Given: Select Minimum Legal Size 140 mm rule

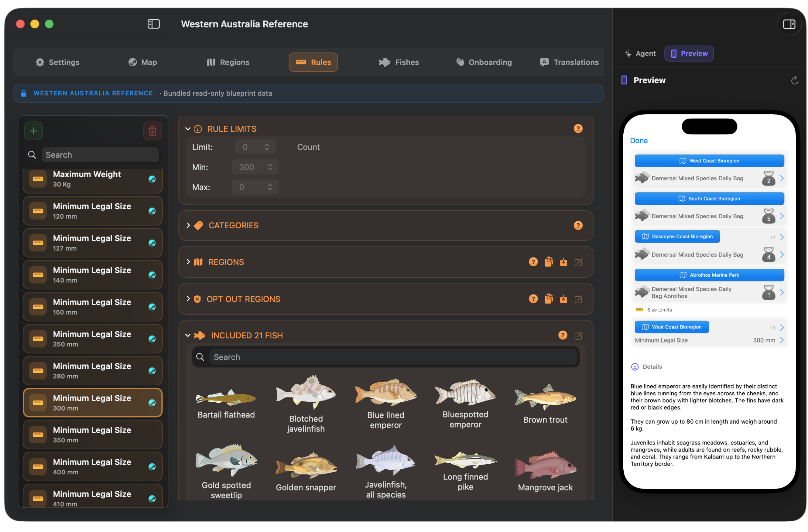Looking at the screenshot, I should [93, 275].
